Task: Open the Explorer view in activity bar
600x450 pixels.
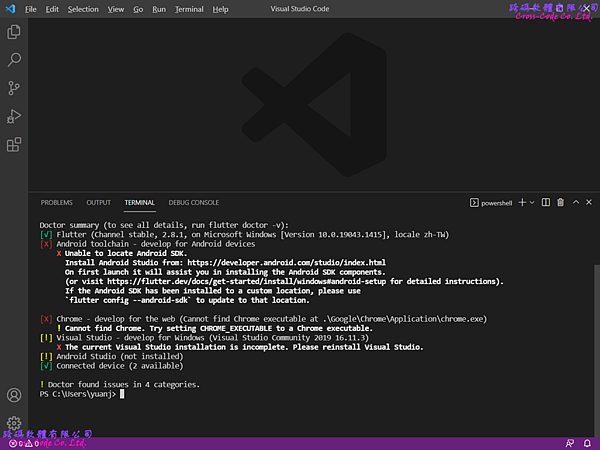Action: click(14, 32)
